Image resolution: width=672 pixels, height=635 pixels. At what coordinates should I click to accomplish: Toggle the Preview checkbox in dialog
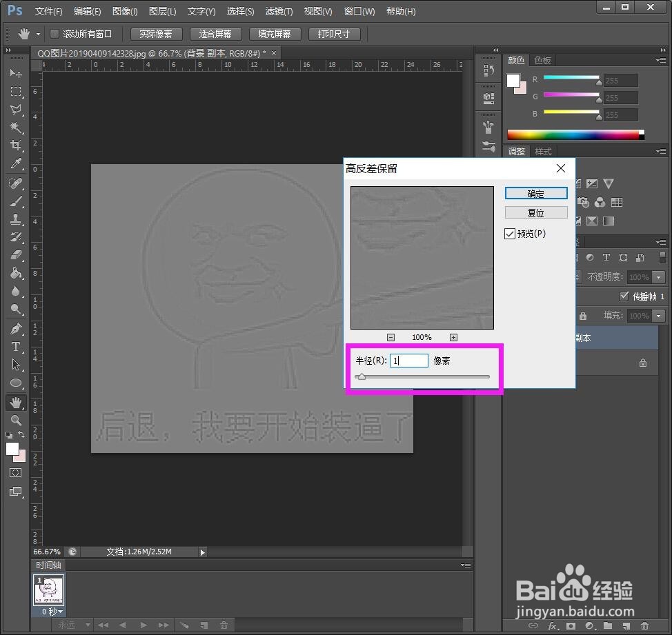pos(510,234)
